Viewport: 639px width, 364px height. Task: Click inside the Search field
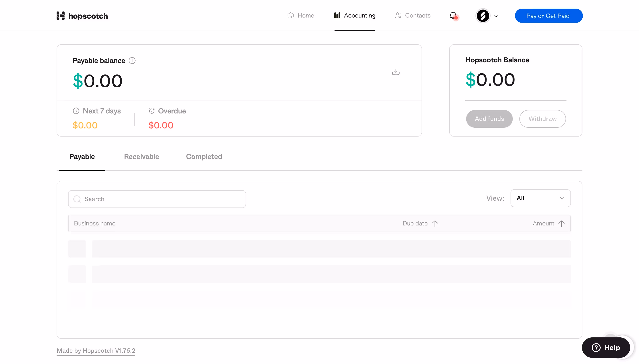(x=150, y=199)
